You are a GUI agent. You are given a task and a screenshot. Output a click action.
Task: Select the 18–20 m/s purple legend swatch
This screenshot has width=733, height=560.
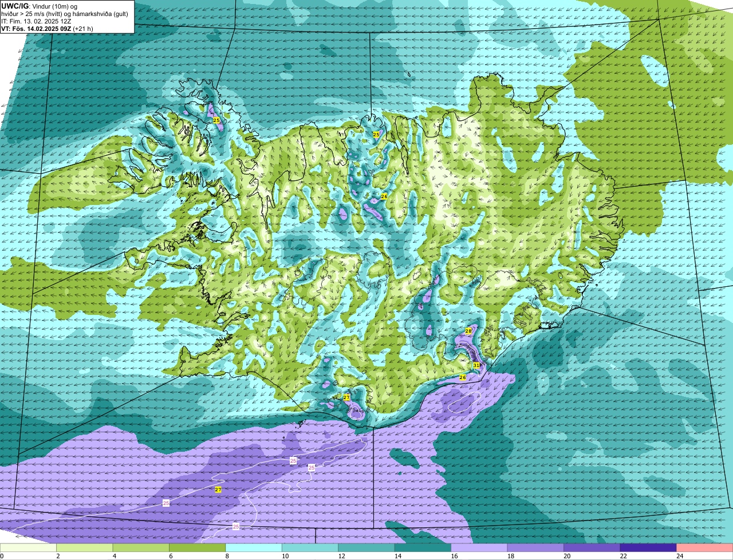[535, 548]
